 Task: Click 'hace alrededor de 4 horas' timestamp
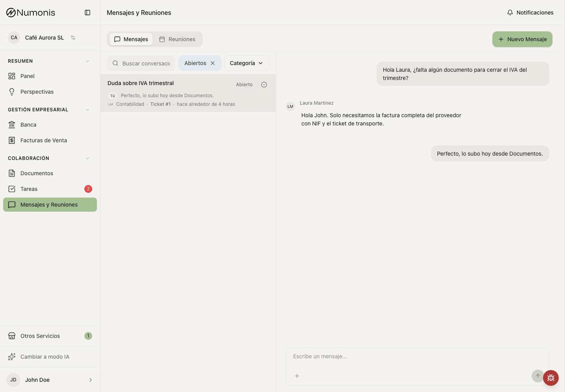click(x=206, y=104)
